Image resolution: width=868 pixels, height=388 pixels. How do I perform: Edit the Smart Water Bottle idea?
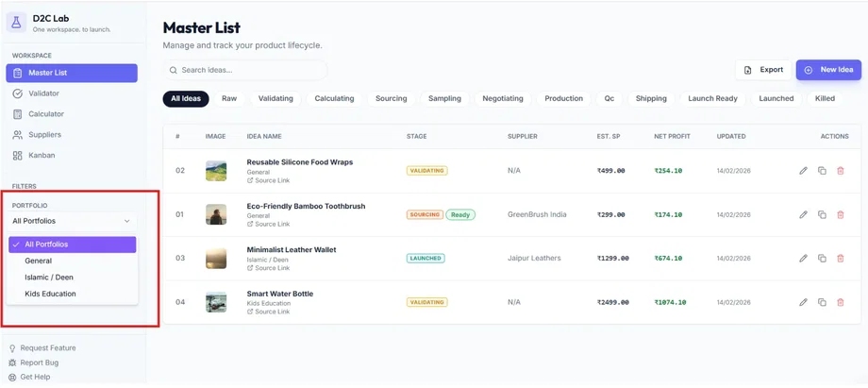click(803, 303)
